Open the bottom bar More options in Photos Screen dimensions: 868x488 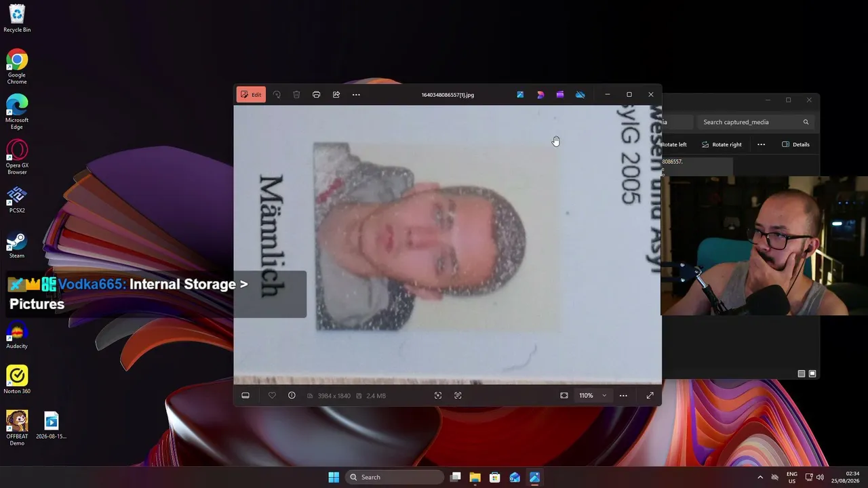click(623, 396)
